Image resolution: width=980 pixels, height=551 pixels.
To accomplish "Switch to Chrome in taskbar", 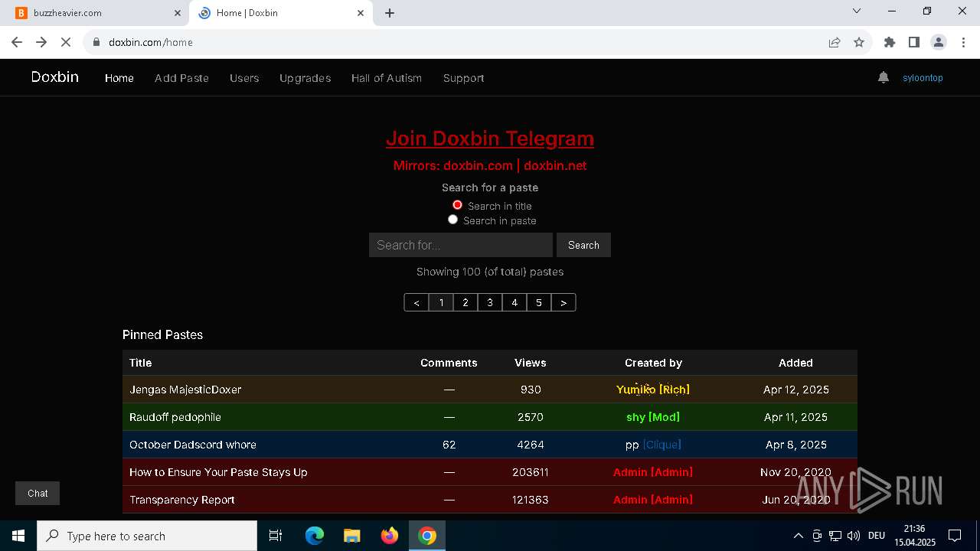I will [427, 536].
